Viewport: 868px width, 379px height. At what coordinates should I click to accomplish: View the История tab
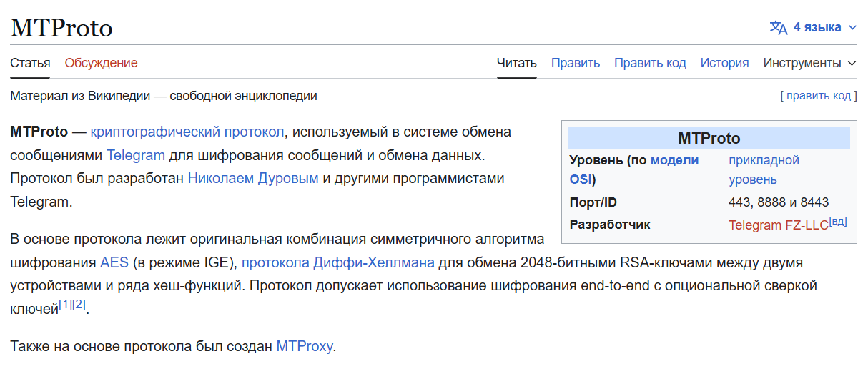(724, 63)
